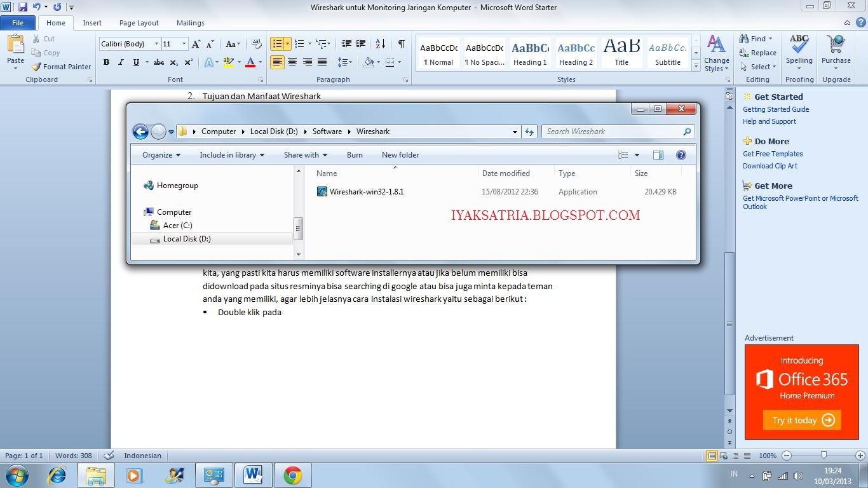Open Share with dropdown in Explorer

click(x=306, y=155)
